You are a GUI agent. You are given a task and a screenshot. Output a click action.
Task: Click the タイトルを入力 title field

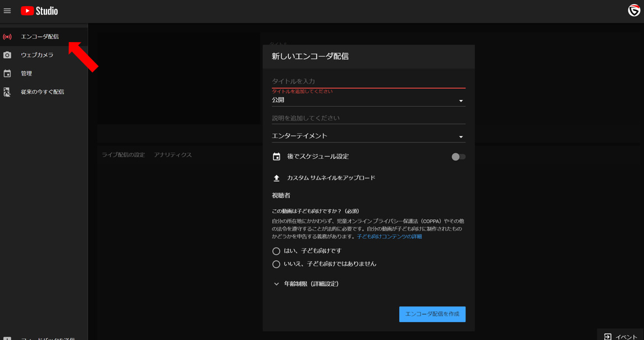[368, 81]
